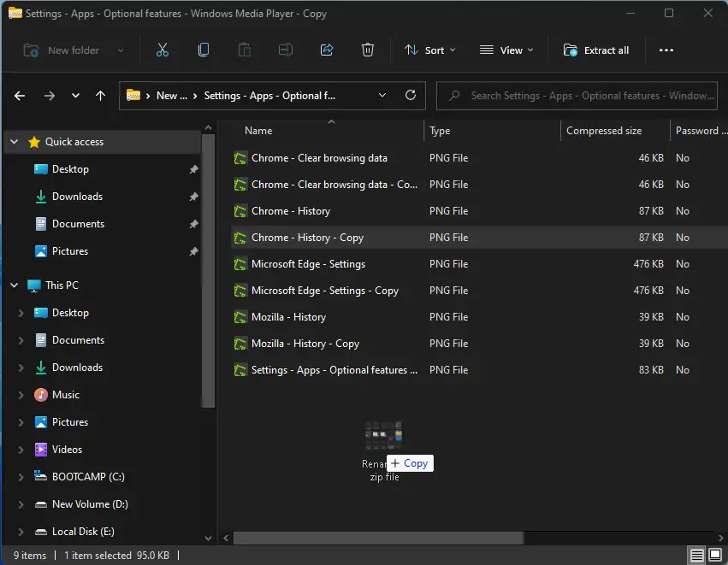
Task: Switch to details view in status bar
Action: pyautogui.click(x=696, y=556)
